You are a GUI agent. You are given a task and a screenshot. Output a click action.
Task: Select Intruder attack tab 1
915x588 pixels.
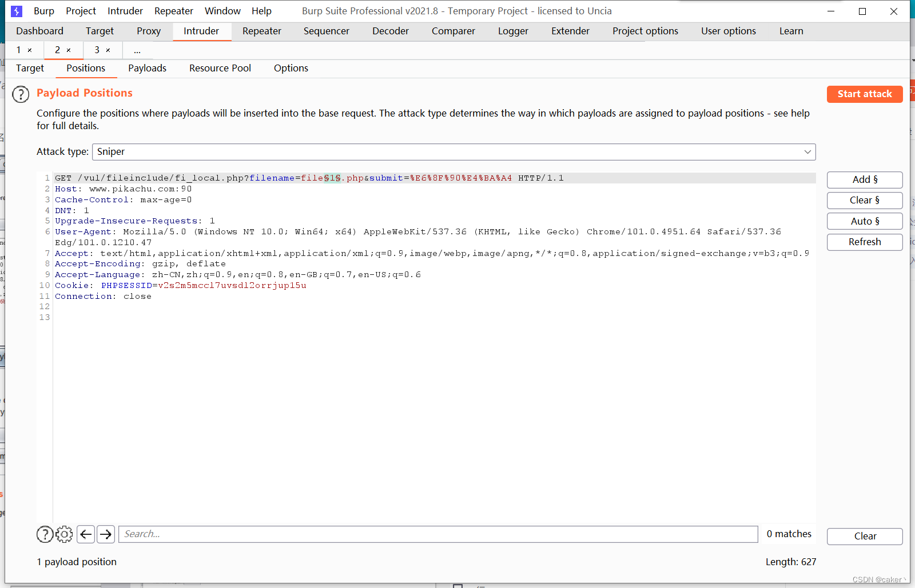click(x=19, y=50)
